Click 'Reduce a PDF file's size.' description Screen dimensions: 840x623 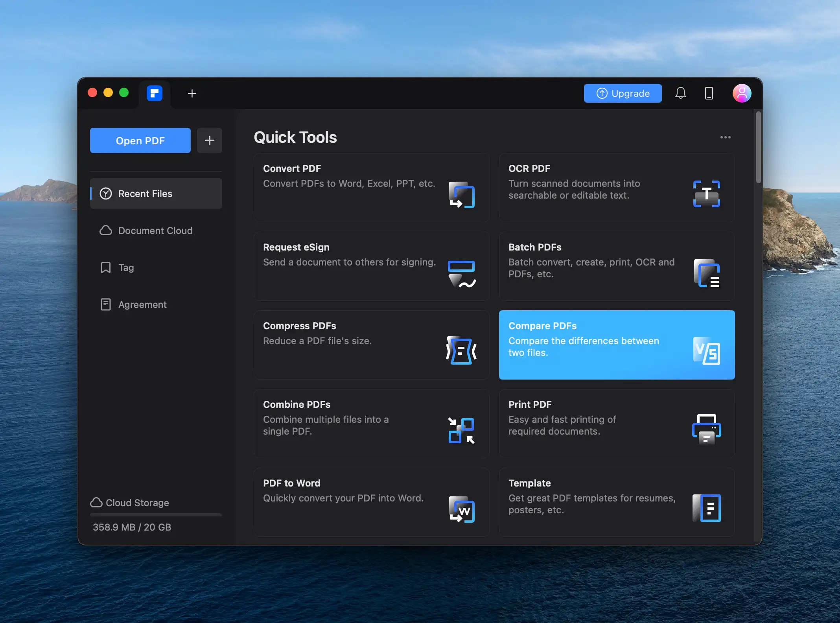click(317, 341)
